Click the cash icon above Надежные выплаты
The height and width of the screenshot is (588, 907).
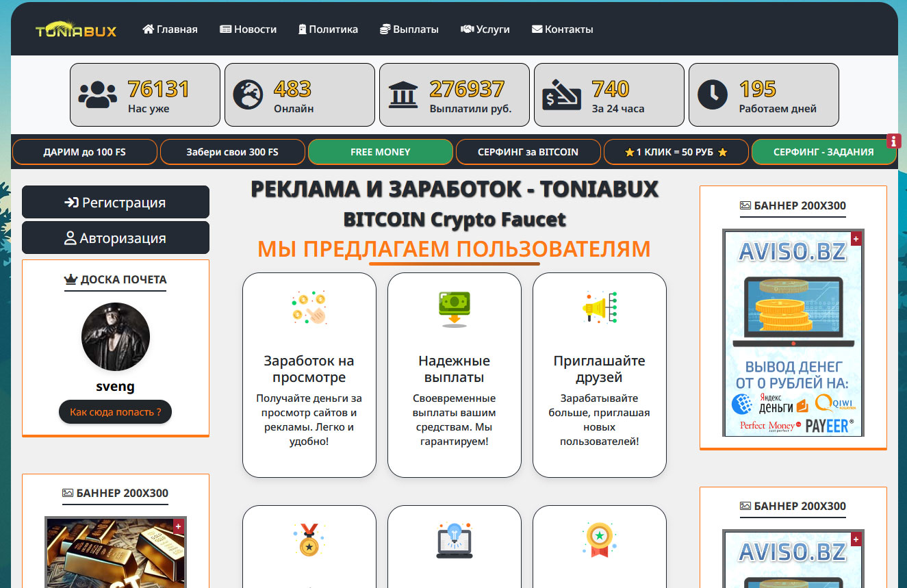pyautogui.click(x=455, y=307)
